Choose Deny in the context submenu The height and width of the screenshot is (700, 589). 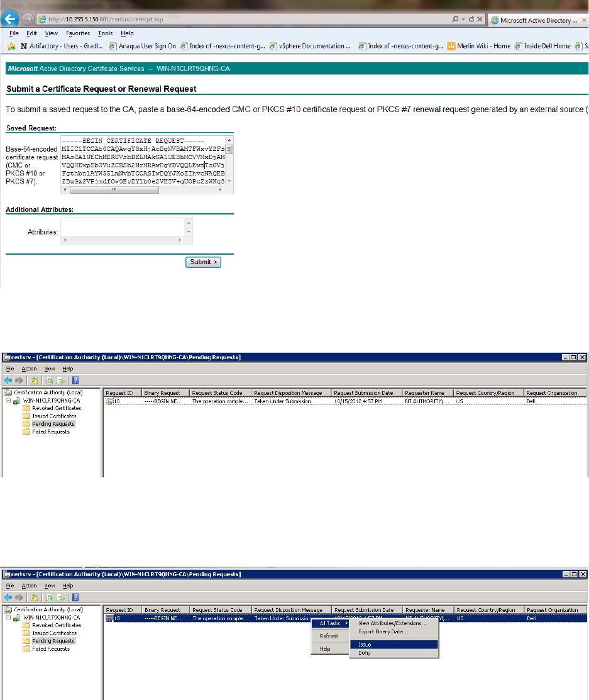coord(394,653)
